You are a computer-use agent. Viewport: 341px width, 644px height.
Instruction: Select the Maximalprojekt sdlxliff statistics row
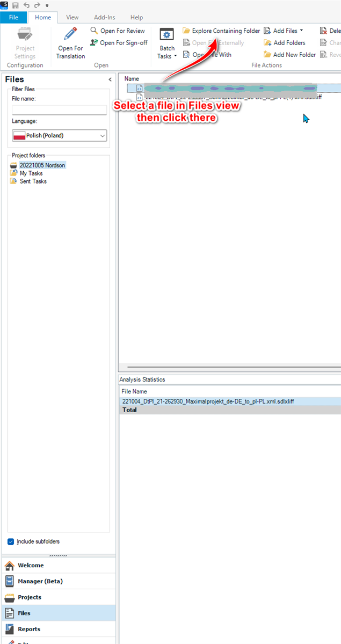230,401
